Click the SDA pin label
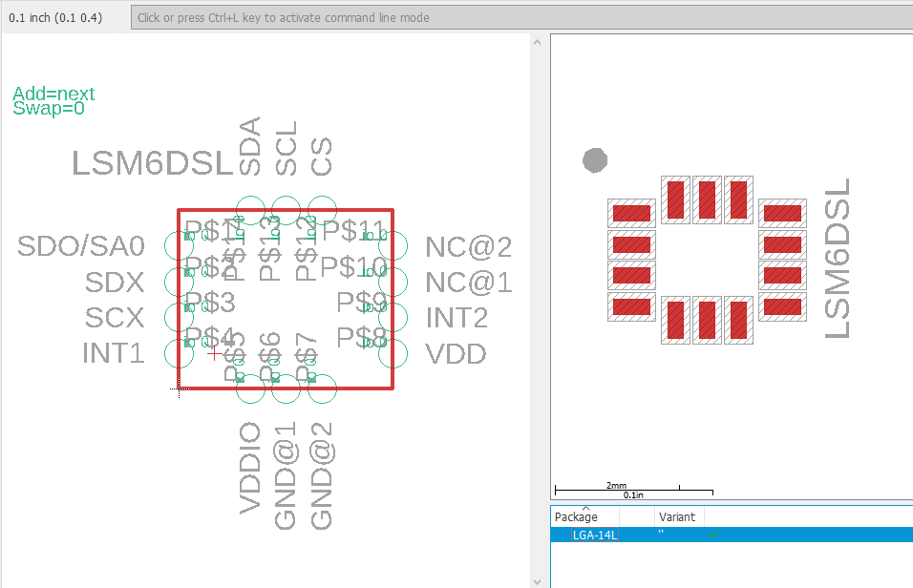Image resolution: width=913 pixels, height=588 pixels. [x=250, y=146]
